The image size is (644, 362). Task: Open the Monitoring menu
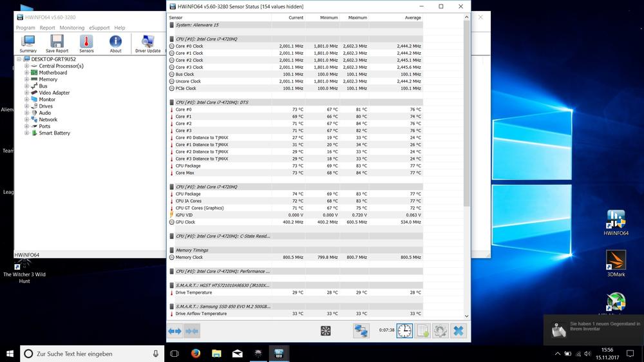(71, 28)
